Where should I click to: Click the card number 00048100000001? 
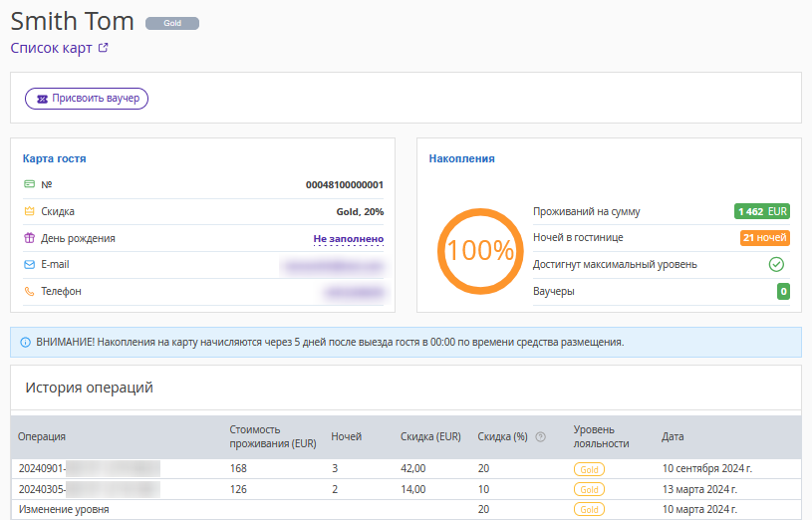click(x=345, y=185)
